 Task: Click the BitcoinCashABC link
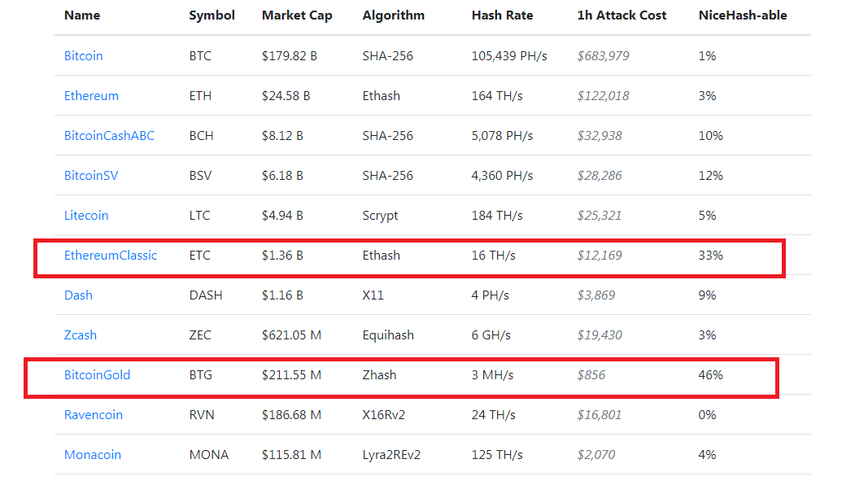pos(109,136)
